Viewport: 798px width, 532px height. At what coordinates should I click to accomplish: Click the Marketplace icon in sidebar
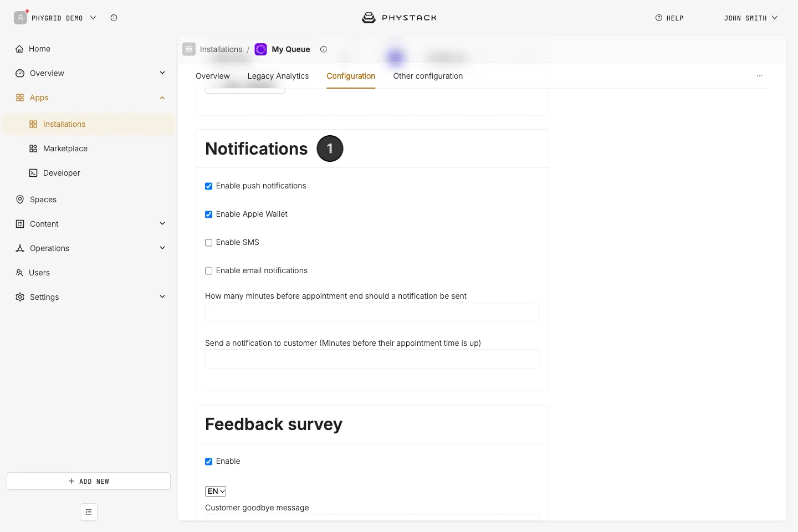[x=33, y=149]
